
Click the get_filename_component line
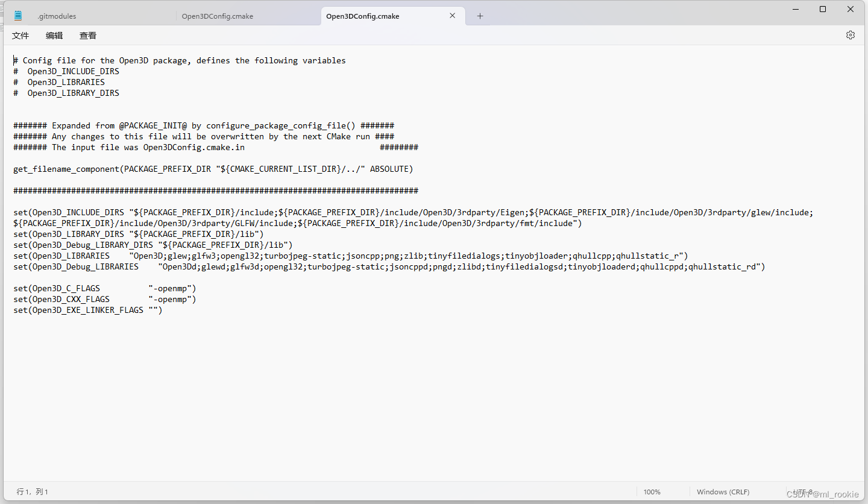(213, 169)
